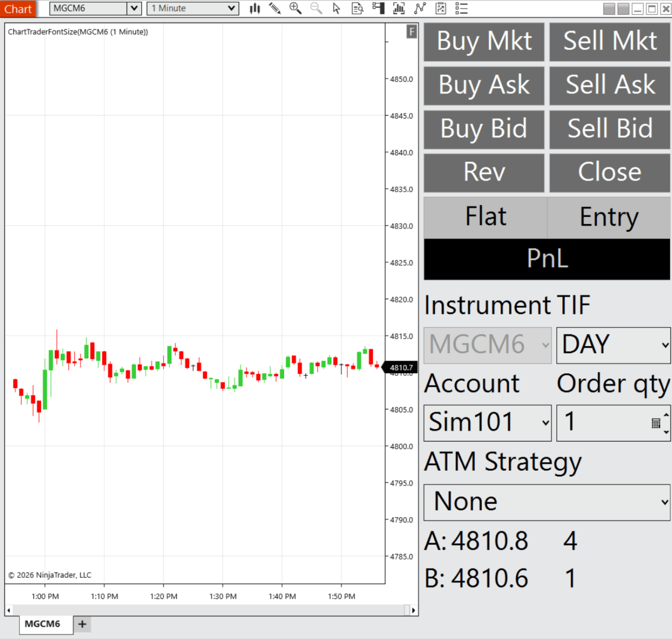Click the bid price B: 4810.6

pyautogui.click(x=476, y=579)
